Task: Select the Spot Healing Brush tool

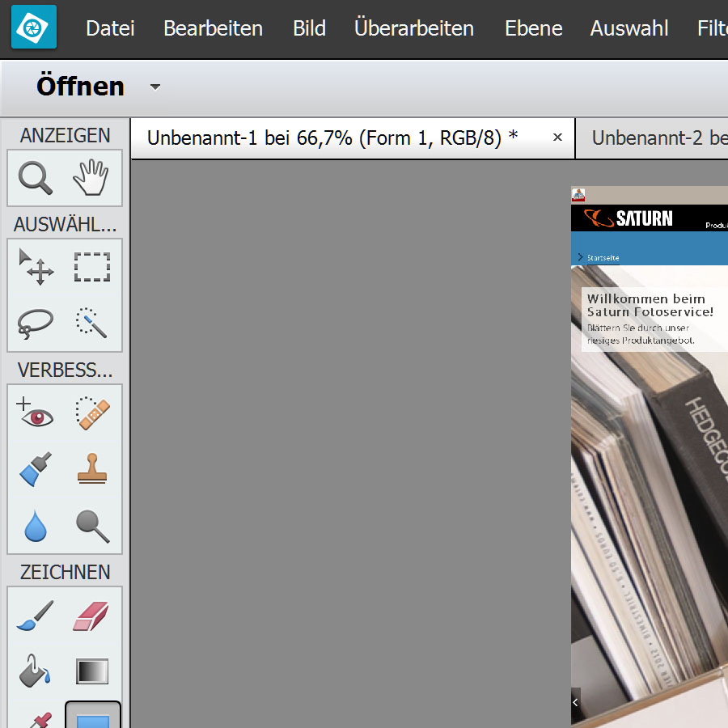Action: point(92,413)
